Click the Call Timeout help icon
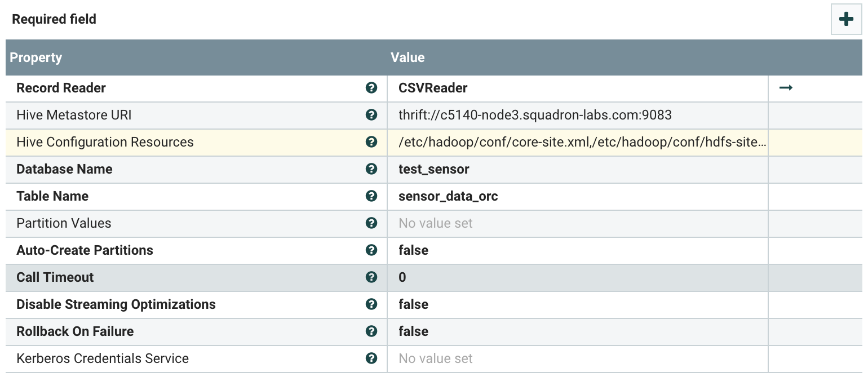This screenshot has height=381, width=868. (x=371, y=277)
